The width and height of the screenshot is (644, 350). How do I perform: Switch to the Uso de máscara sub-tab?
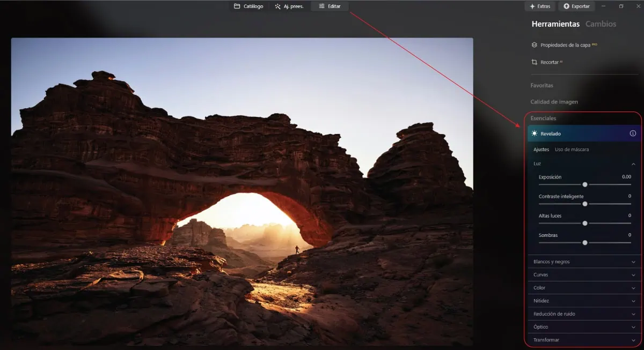(x=572, y=150)
